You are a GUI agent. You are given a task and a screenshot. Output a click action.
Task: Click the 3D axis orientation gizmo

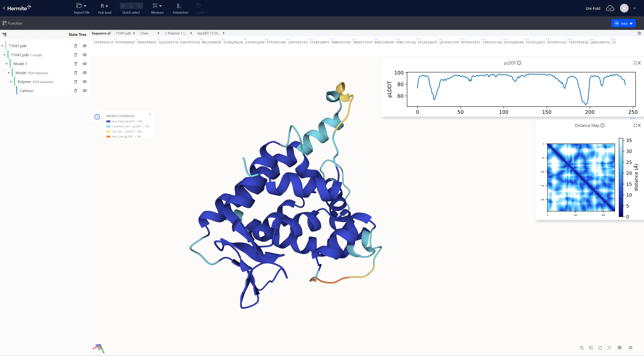tap(99, 348)
